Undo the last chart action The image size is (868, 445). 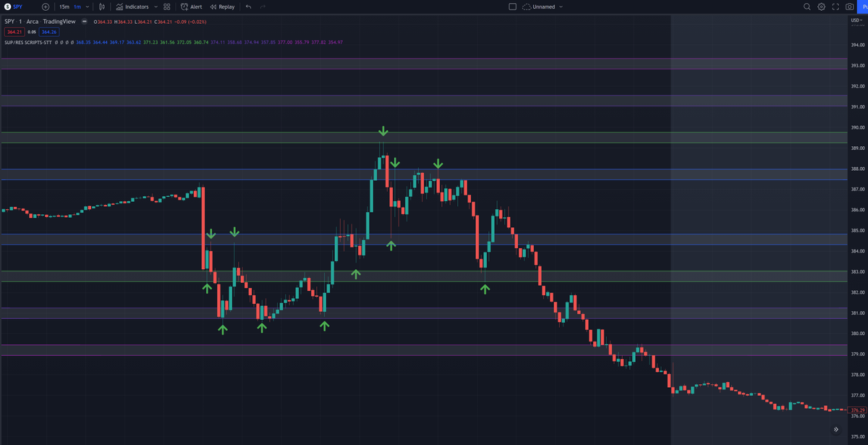(x=248, y=7)
